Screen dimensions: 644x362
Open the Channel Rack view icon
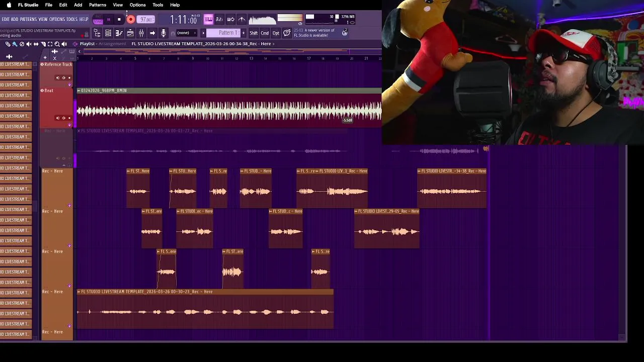(x=108, y=33)
